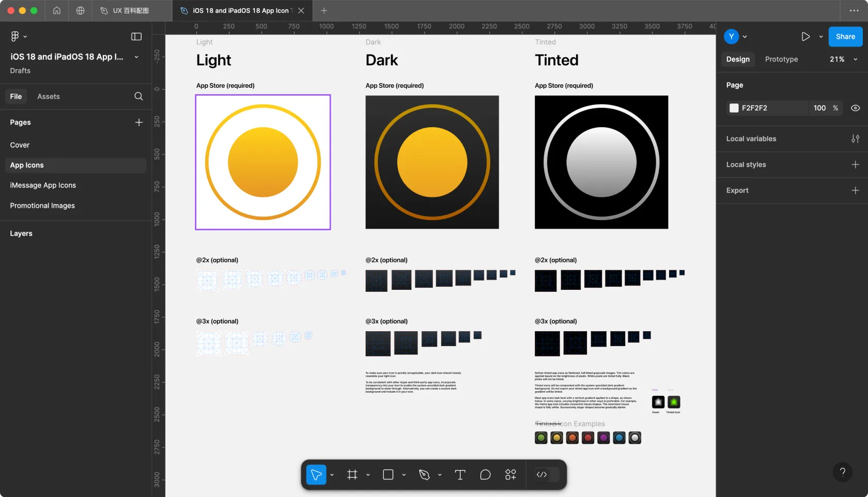
Task: Open the Figma main menu dropdown
Action: pos(18,37)
